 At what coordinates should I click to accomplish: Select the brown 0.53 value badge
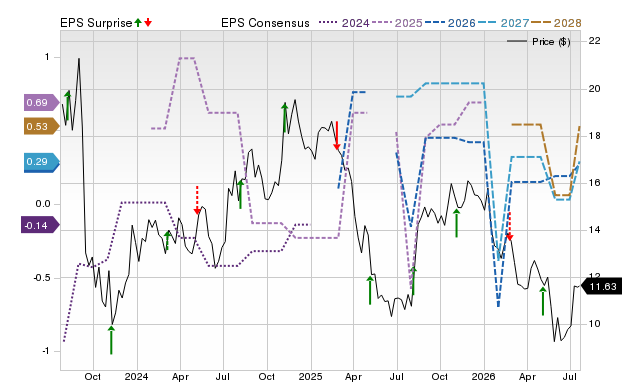pyautogui.click(x=42, y=127)
